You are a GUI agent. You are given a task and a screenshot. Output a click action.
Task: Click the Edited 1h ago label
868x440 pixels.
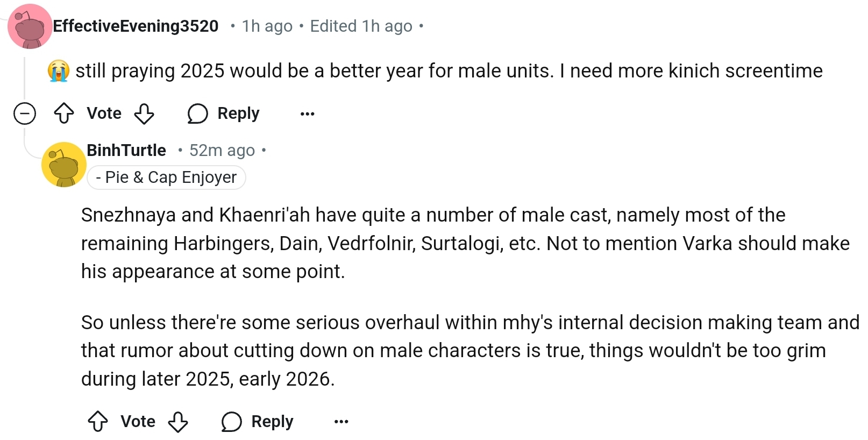pos(361,26)
